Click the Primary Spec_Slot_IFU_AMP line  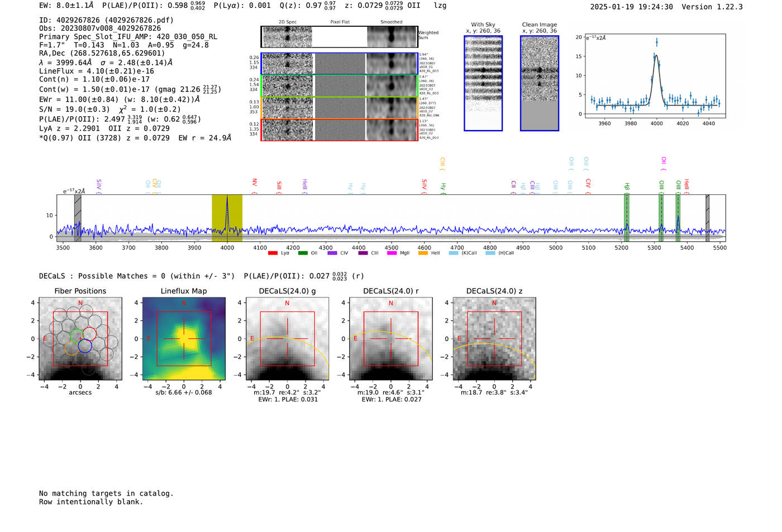[128, 37]
